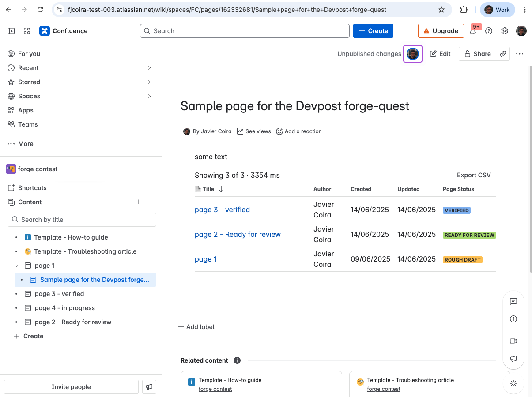The image size is (532, 397).
Task: Open Template - How-to guide in page tree
Action: tap(71, 237)
